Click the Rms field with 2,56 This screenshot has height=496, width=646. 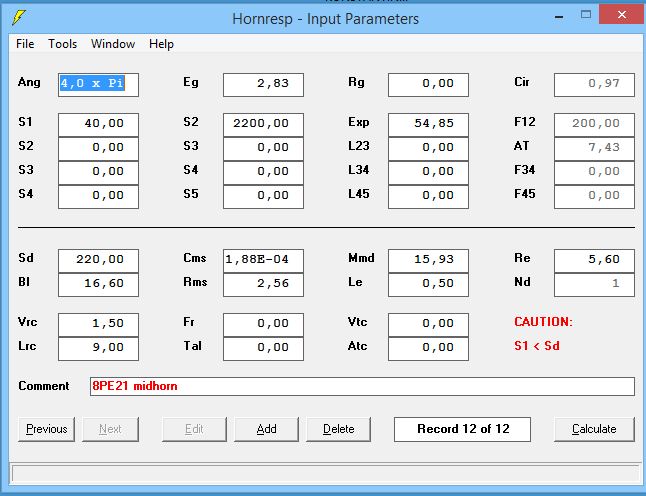[x=263, y=285]
